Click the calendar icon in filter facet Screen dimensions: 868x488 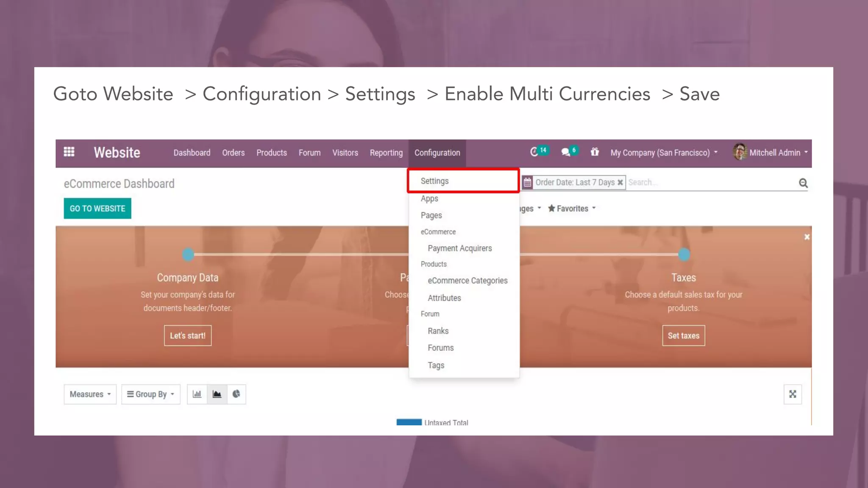[527, 182]
